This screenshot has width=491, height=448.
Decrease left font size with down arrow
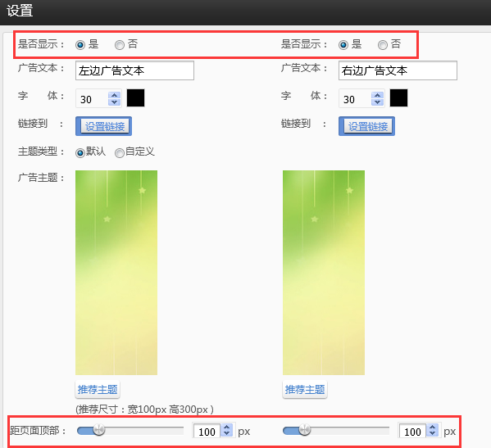pyautogui.click(x=114, y=102)
